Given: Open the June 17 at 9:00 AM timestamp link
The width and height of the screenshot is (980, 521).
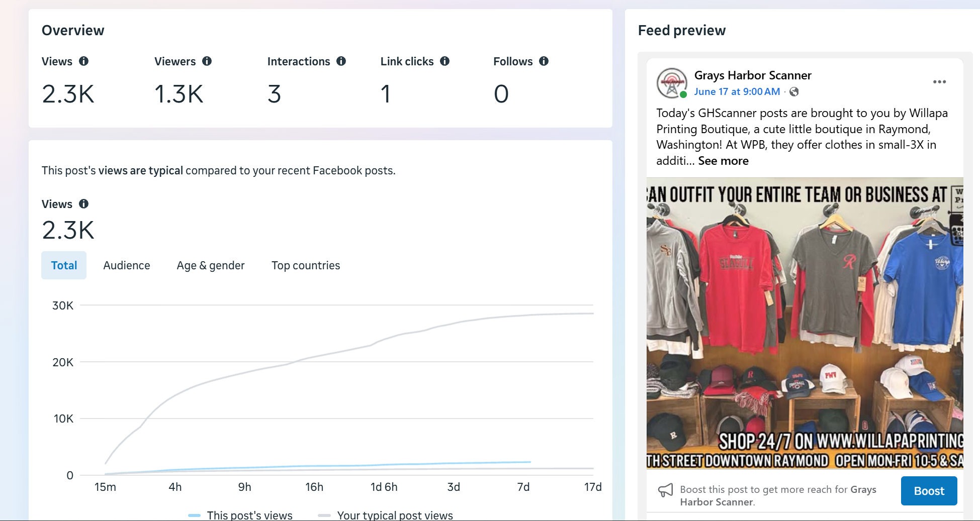Looking at the screenshot, I should (737, 91).
